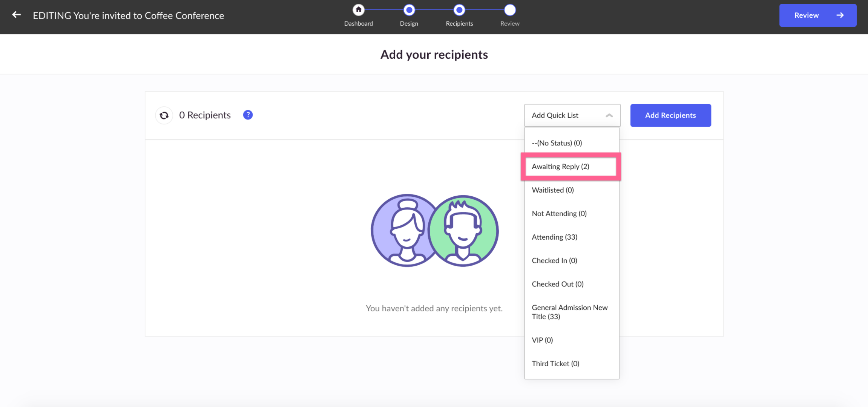The image size is (868, 407).
Task: Click the EDITING Coffee Conference title
Action: [128, 15]
